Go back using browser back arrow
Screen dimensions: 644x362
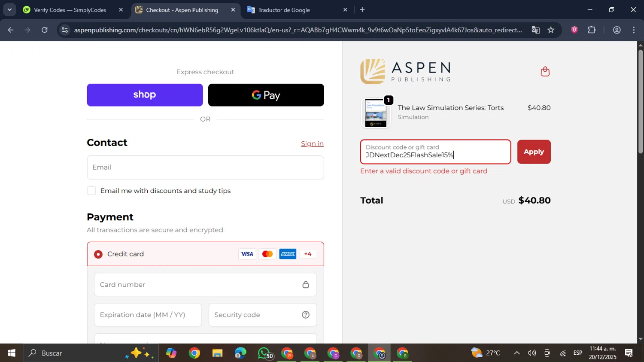pyautogui.click(x=11, y=30)
